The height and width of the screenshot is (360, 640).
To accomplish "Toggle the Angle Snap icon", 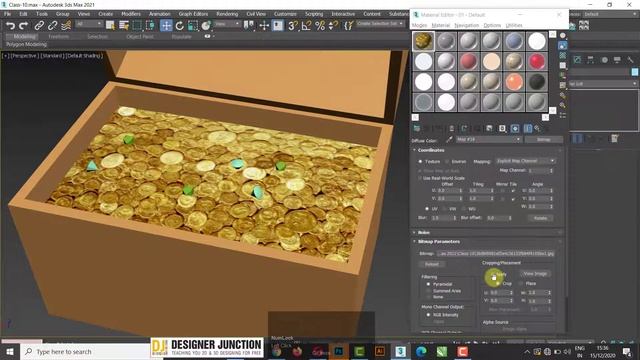I will tap(306, 26).
